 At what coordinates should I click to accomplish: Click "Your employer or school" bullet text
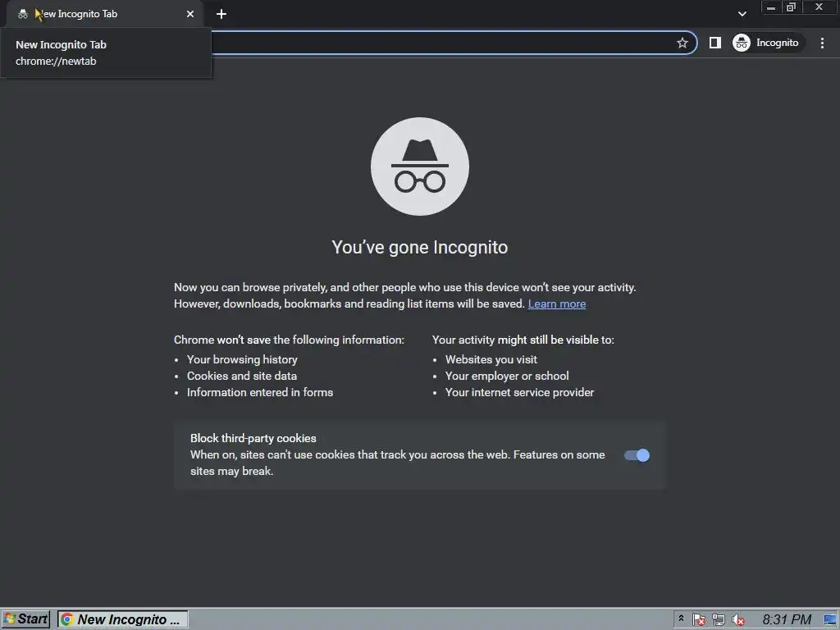pyautogui.click(x=507, y=376)
